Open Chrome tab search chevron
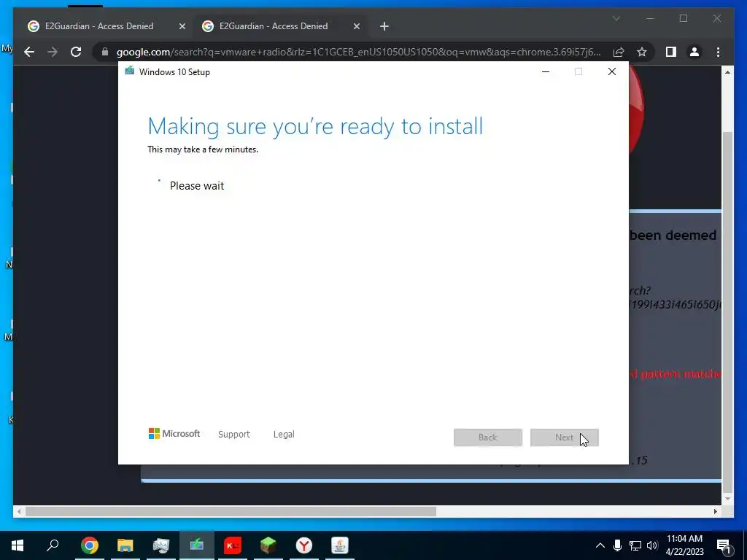The width and height of the screenshot is (747, 560). tap(616, 18)
